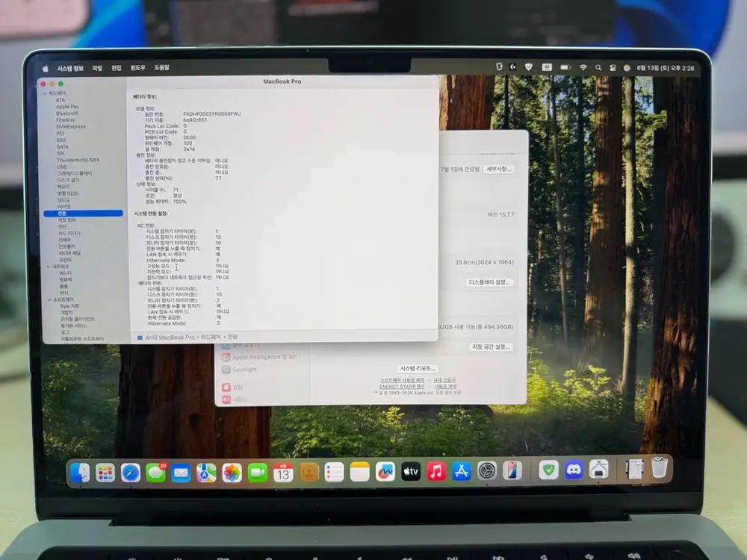Open 소프트웨어 사용권 계약 link
The width and height of the screenshot is (747, 560).
(x=402, y=380)
